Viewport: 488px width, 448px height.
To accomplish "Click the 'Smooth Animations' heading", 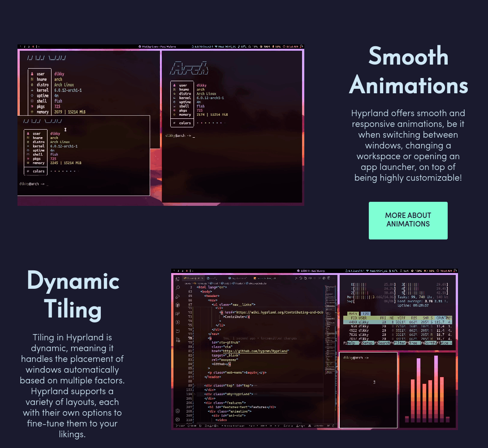I will coord(408,70).
